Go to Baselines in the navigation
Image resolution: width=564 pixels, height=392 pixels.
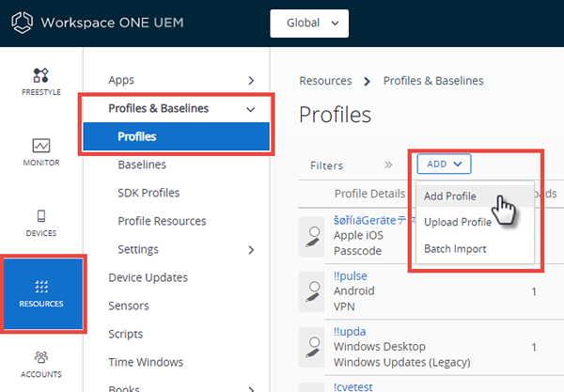142,165
